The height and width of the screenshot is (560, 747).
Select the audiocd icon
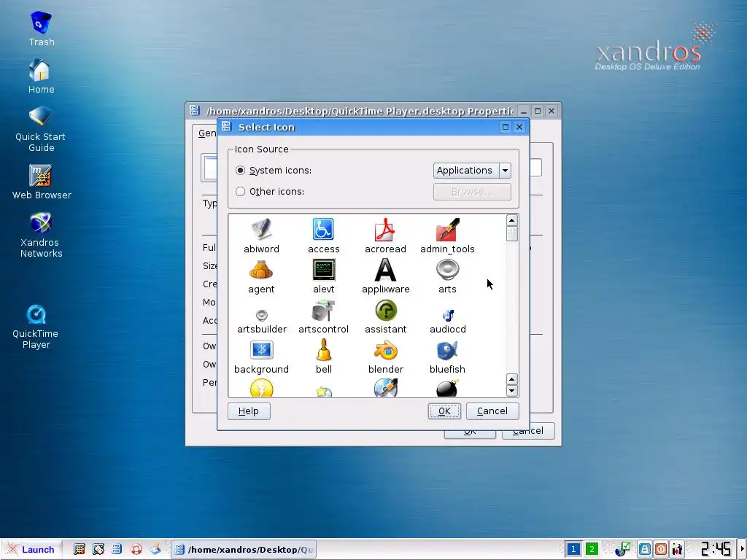448,315
